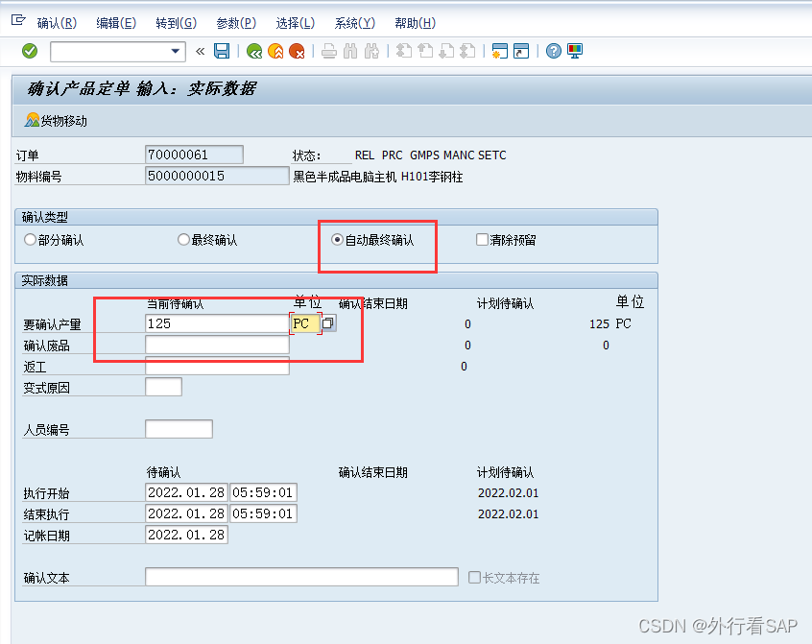Click the Print icon
The image size is (812, 644).
click(x=329, y=51)
